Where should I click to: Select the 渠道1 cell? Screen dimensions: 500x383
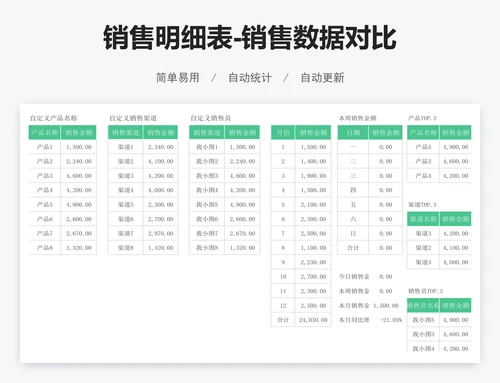click(x=126, y=147)
